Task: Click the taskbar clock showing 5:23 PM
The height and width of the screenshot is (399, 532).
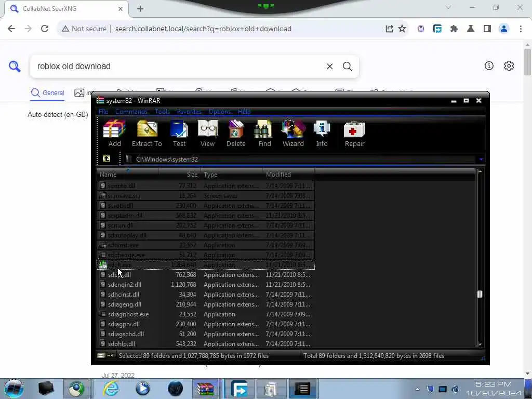Action: coord(494,389)
